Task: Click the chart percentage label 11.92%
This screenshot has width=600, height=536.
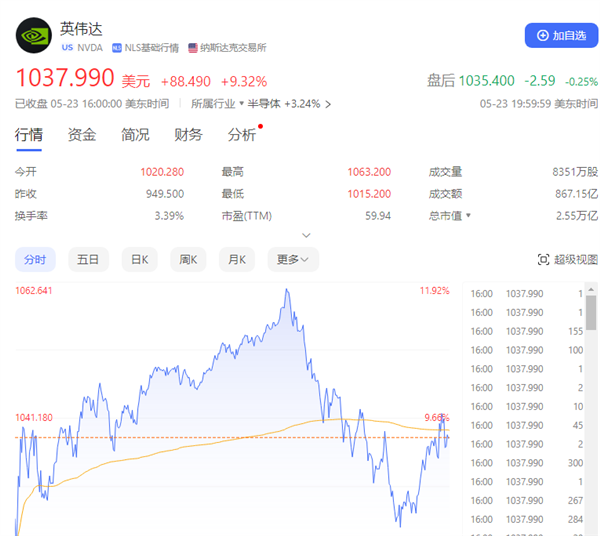Action: (x=434, y=291)
